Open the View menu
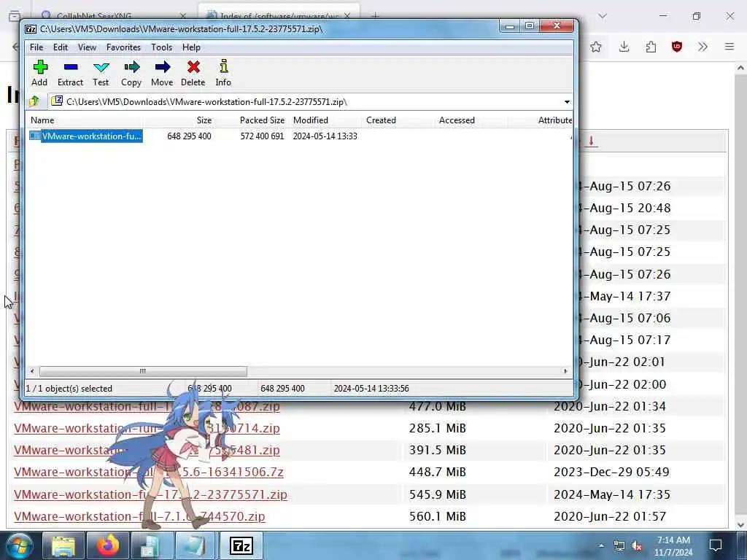The height and width of the screenshot is (560, 747). [x=87, y=47]
